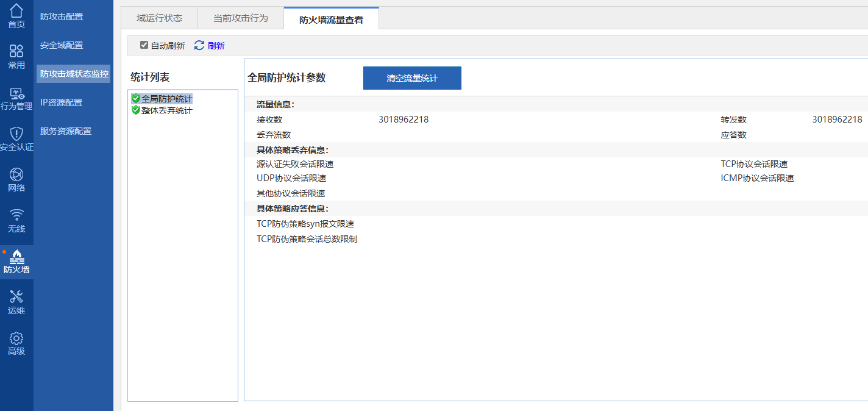
Task: Click the 接收数 value 3018962218
Action: (404, 120)
